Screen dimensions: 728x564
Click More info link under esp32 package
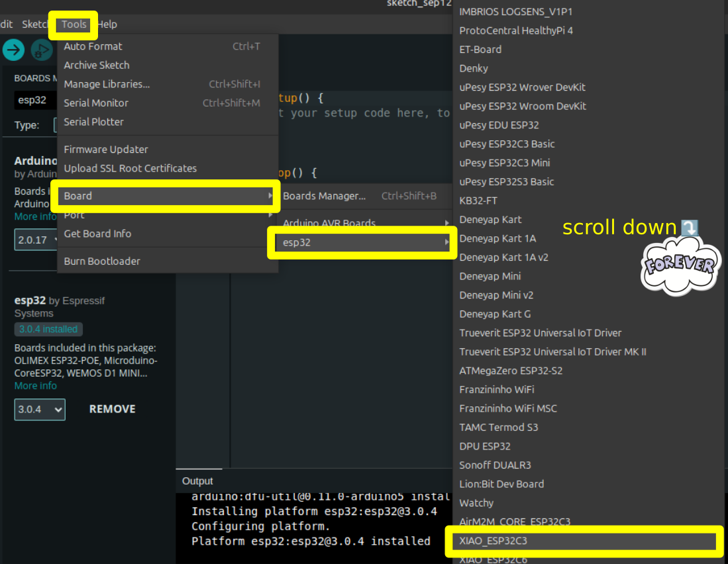36,386
